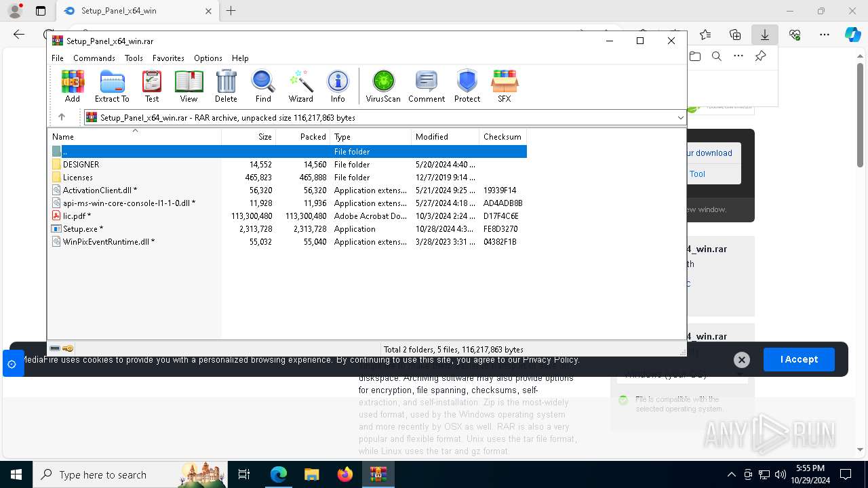868x488 pixels.
Task: Click the Delete files toolbar icon
Action: pos(226,87)
